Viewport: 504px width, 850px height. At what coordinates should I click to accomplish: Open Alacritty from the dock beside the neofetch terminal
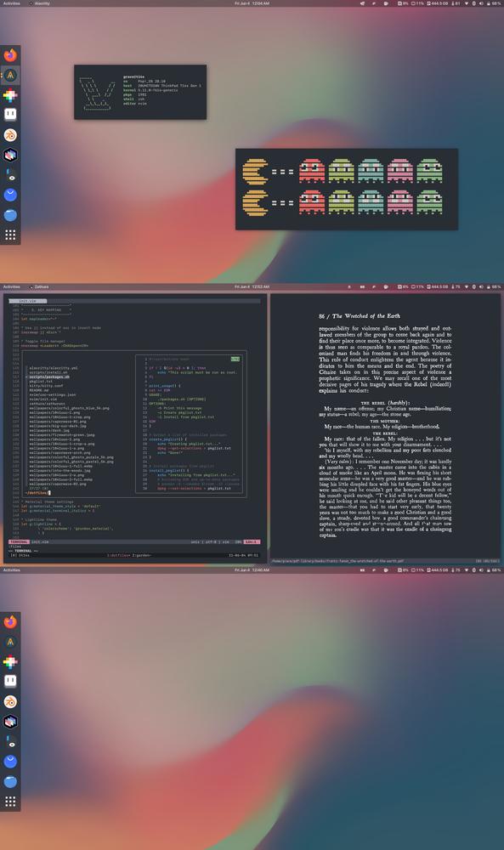coord(10,76)
